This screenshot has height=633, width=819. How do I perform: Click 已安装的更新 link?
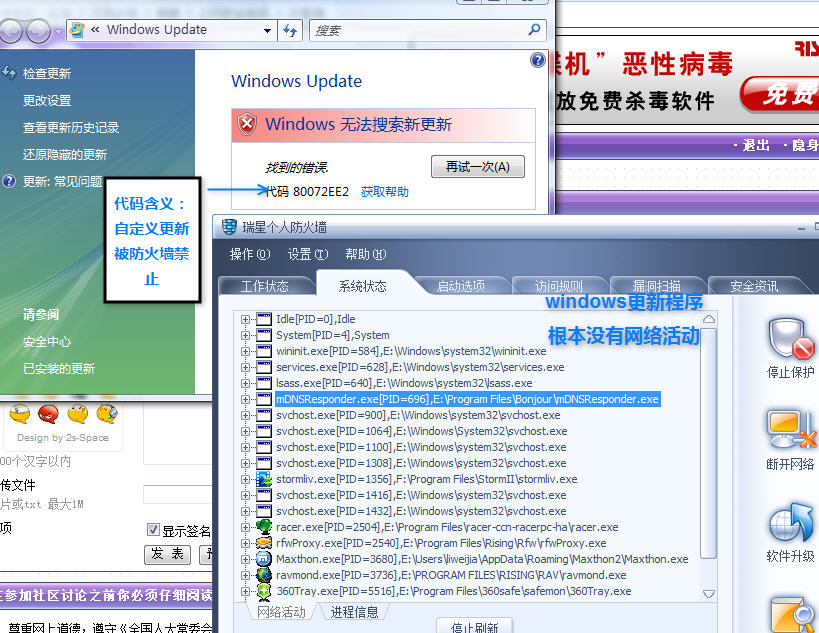pyautogui.click(x=59, y=369)
